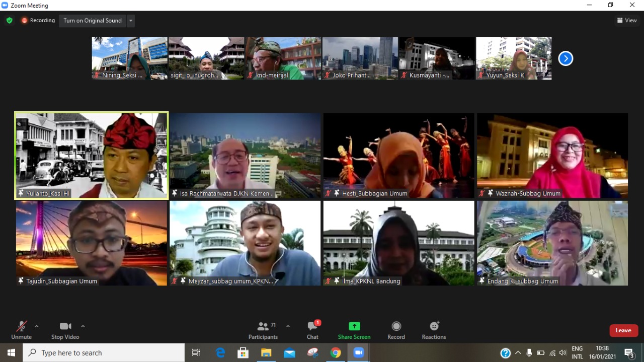The image size is (644, 362).
Task: Click the green encryption shield icon
Action: tap(9, 21)
